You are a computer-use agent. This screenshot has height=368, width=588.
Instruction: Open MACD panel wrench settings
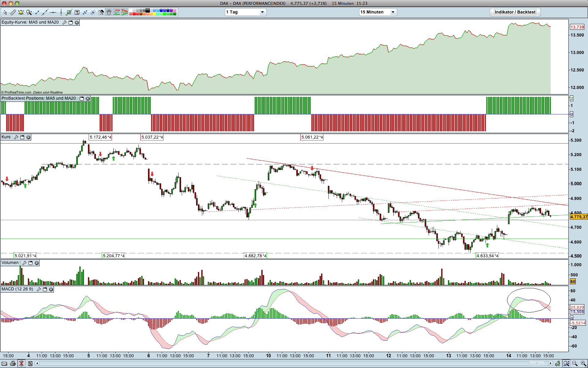[x=39, y=289]
